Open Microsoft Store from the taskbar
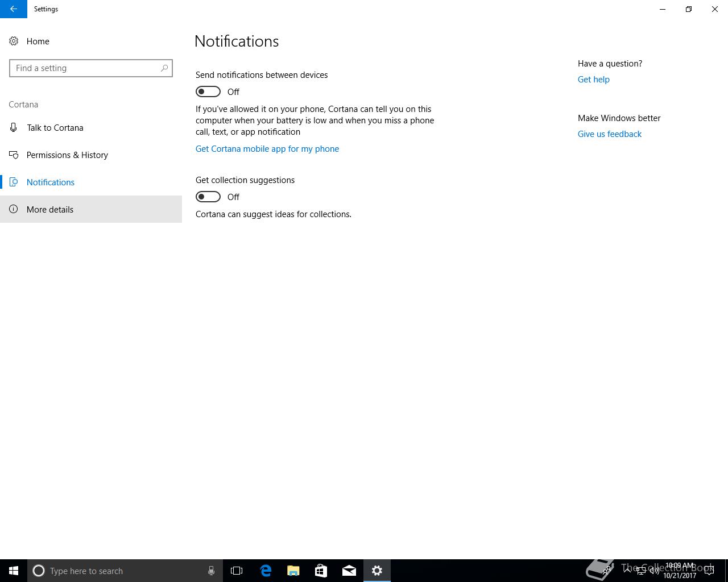The height and width of the screenshot is (582, 728). coord(321,571)
